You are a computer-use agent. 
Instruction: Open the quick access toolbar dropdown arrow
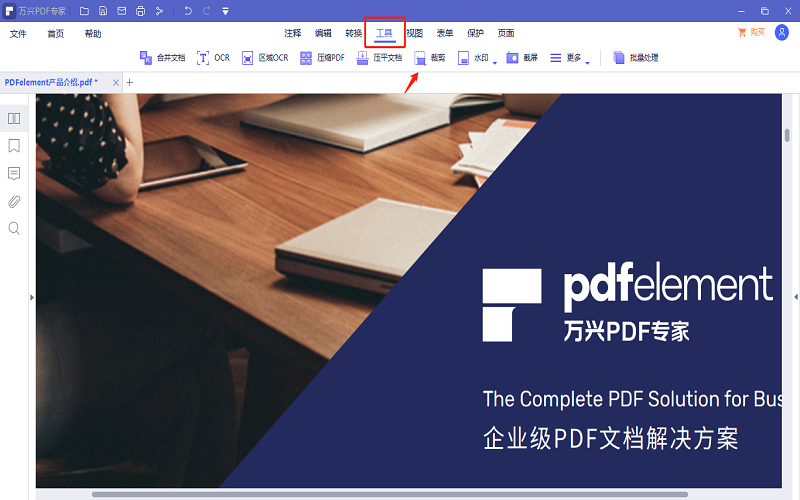[x=225, y=11]
